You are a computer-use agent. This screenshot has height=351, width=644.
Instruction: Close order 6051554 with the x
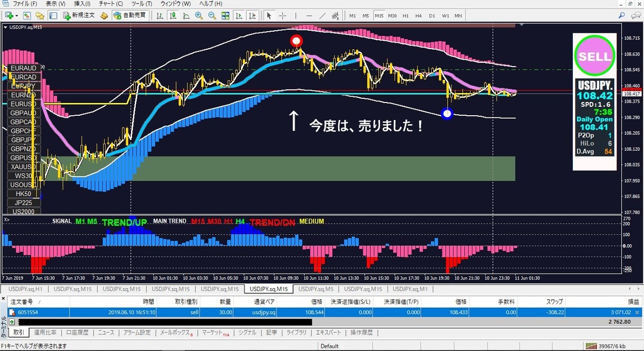[637, 313]
